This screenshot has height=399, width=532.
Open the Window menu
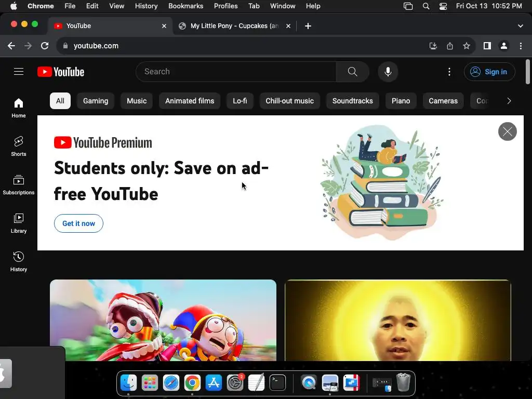click(283, 6)
